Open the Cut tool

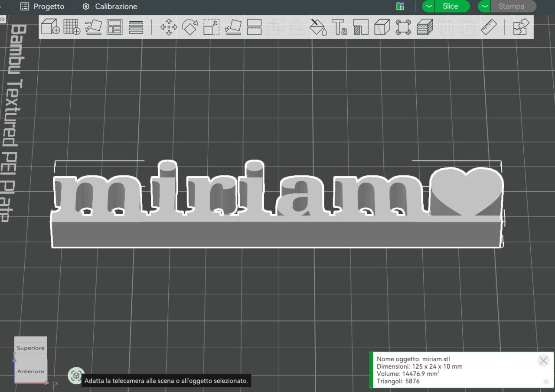pos(254,27)
